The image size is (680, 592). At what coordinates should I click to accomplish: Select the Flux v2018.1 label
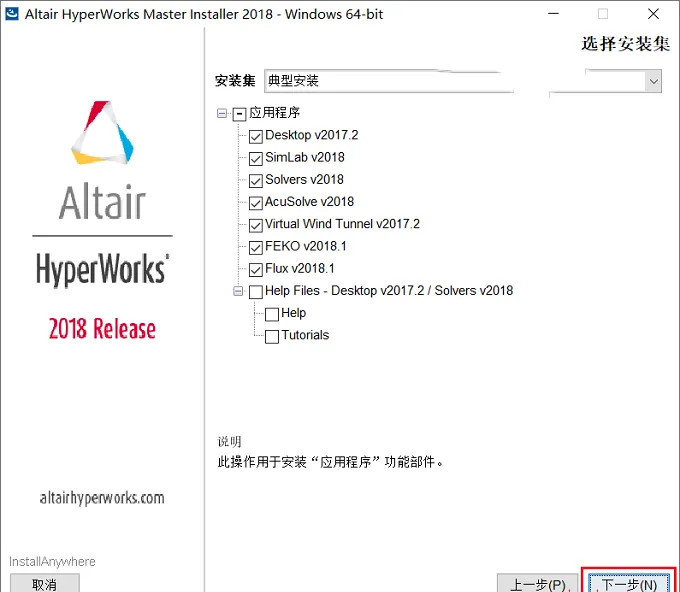(300, 268)
